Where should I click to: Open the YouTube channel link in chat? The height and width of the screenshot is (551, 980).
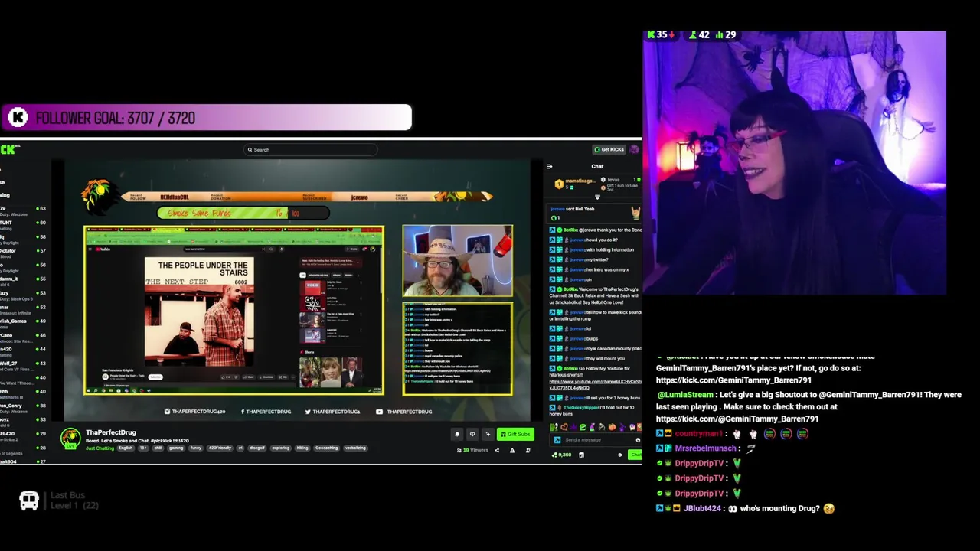[595, 384]
